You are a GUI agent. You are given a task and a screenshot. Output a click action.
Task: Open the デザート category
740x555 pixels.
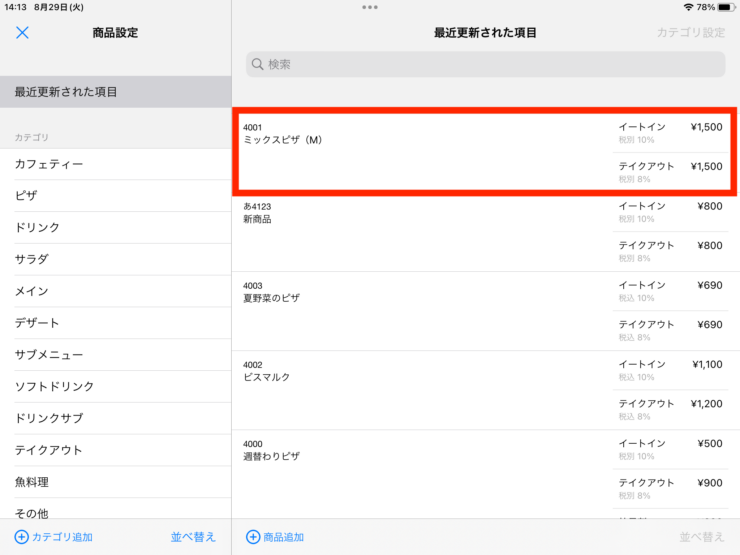116,323
